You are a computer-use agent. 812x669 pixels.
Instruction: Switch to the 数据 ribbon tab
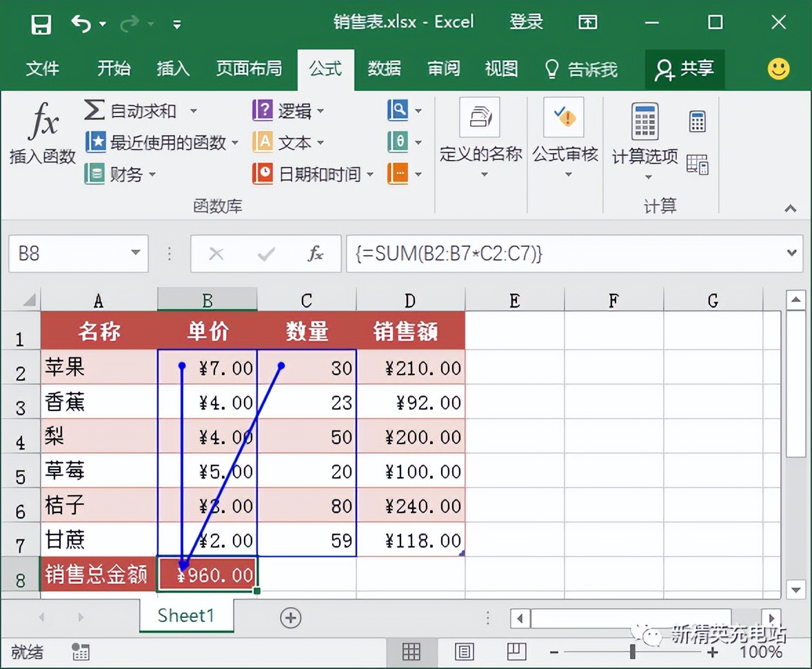coord(384,69)
